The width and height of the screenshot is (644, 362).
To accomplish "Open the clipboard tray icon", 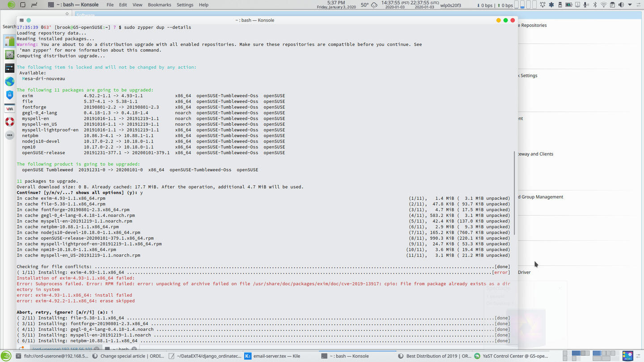I will 612,5.
